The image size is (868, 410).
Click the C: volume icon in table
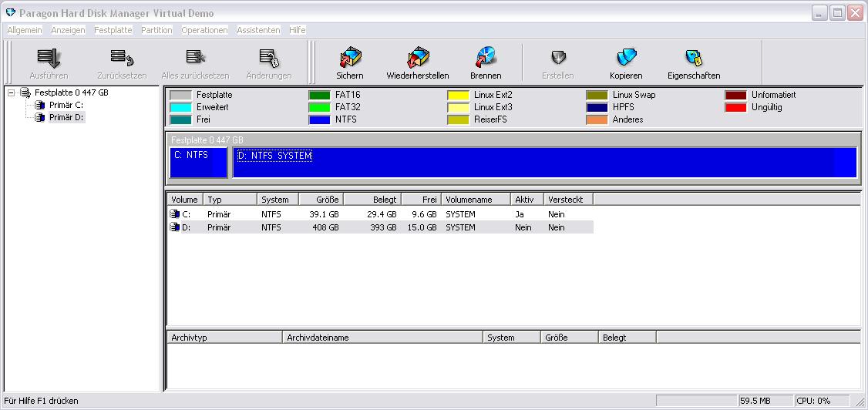point(175,214)
